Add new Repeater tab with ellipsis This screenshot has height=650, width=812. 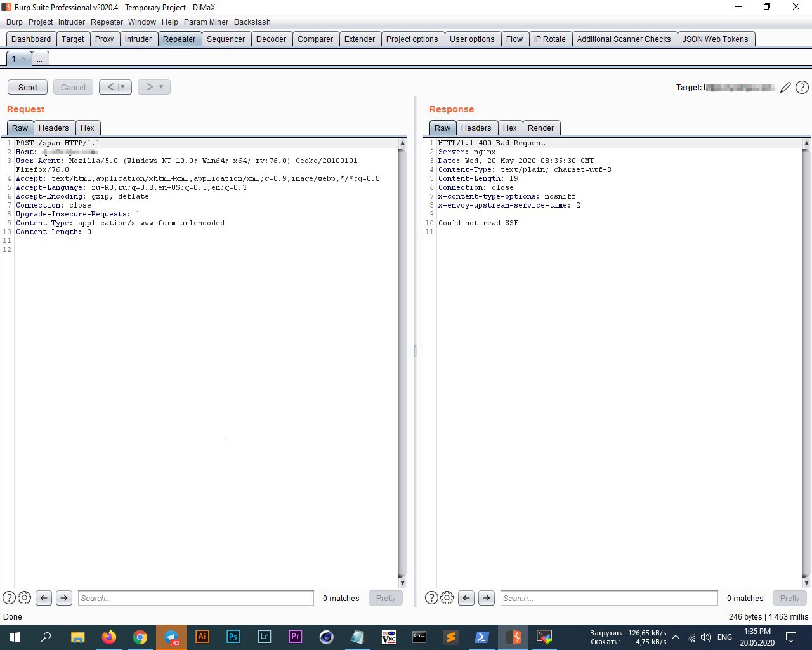tap(39, 59)
